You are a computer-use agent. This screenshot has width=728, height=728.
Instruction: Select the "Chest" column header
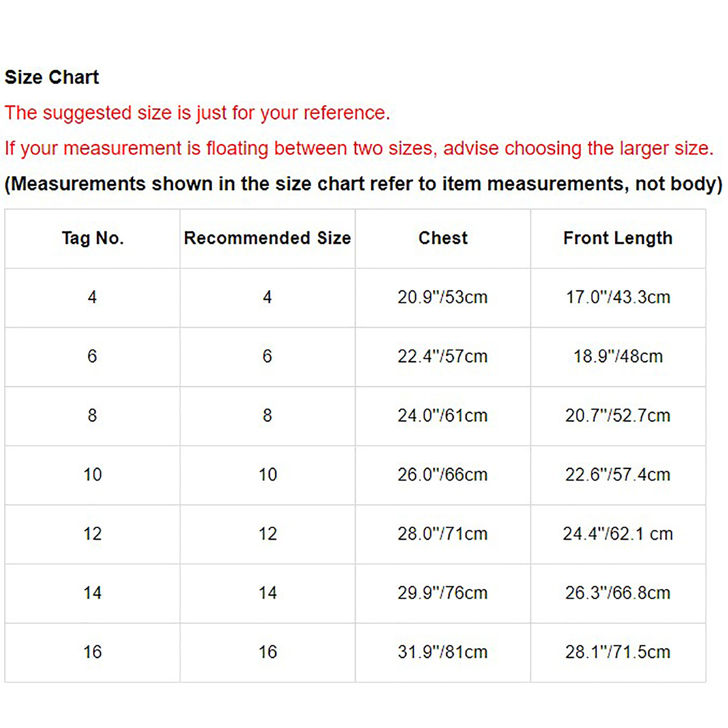click(443, 238)
